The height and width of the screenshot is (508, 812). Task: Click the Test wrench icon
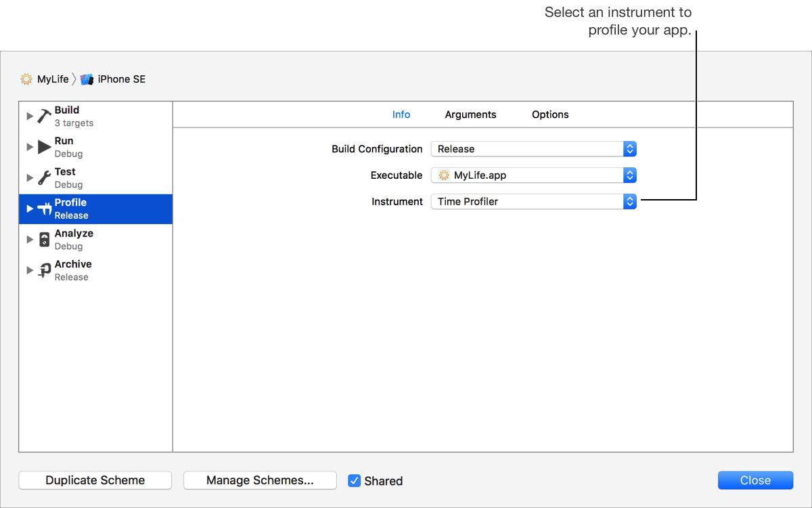tap(45, 177)
